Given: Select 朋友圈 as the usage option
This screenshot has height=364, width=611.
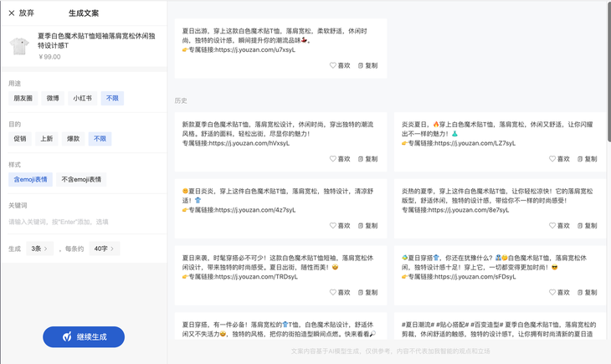Looking at the screenshot, I should pyautogui.click(x=23, y=98).
